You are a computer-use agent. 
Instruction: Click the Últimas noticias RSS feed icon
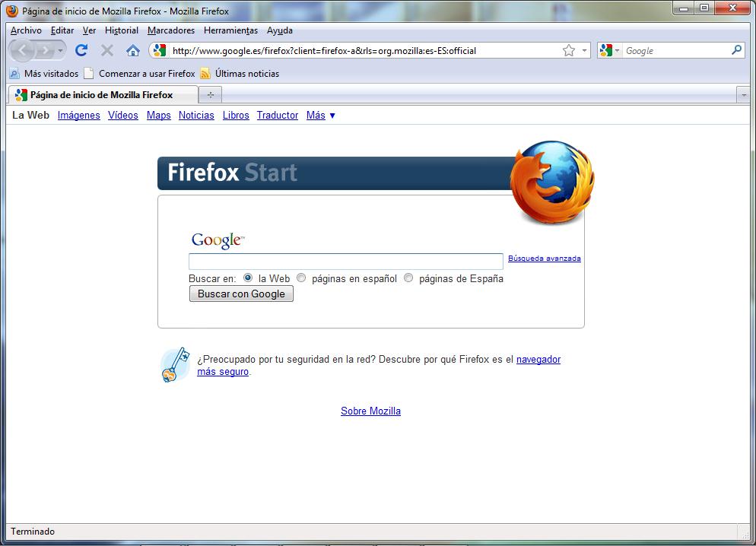pos(205,74)
